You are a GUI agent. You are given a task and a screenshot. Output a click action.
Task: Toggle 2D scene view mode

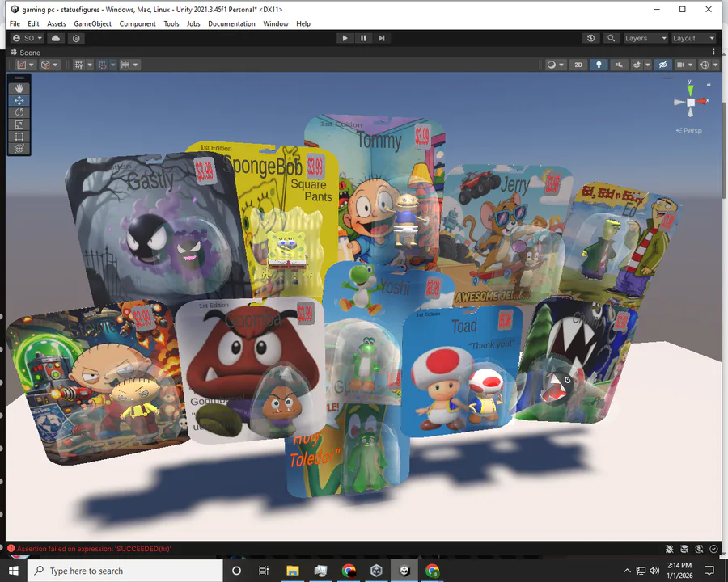(x=578, y=65)
